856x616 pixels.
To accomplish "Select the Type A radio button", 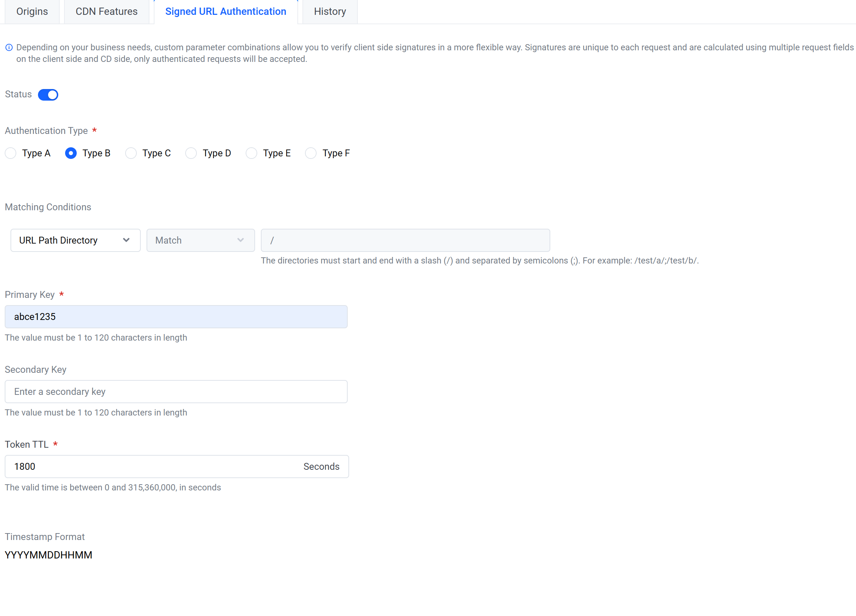I will coord(10,153).
